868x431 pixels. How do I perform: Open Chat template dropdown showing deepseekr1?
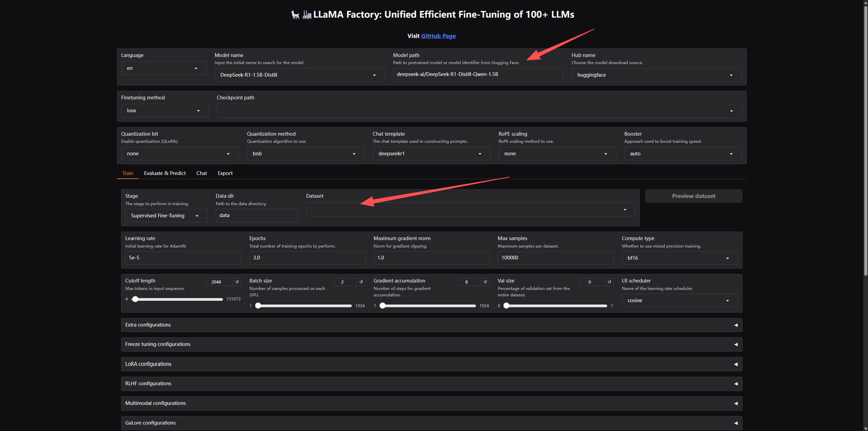pyautogui.click(x=431, y=154)
